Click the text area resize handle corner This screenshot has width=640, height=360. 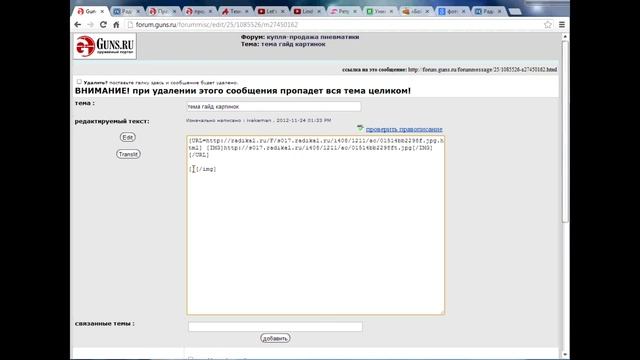[x=442, y=312]
